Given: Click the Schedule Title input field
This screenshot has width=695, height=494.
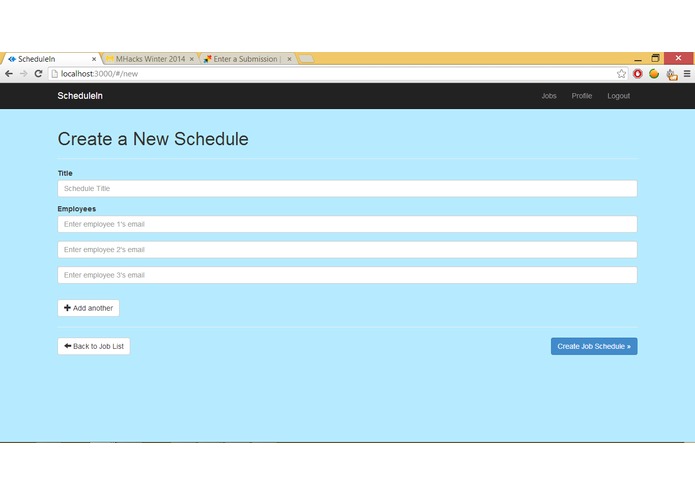Looking at the screenshot, I should click(348, 188).
